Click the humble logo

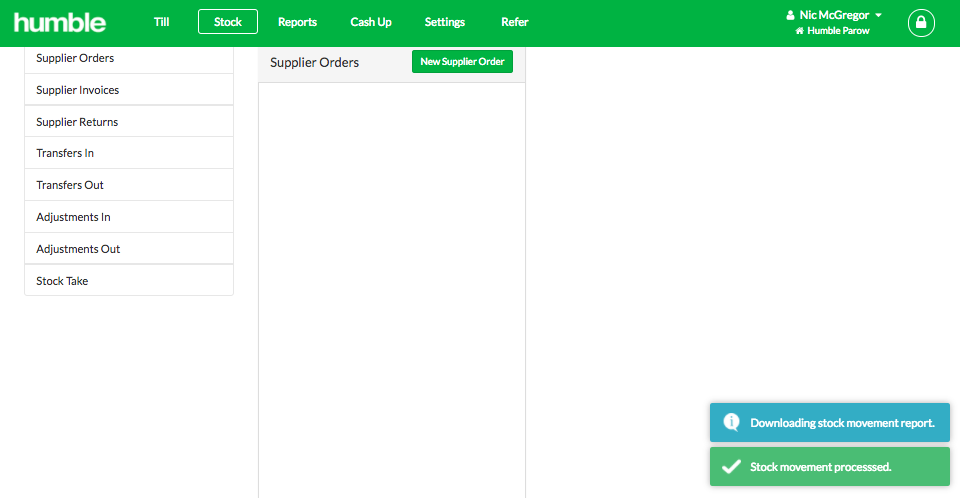coord(60,23)
